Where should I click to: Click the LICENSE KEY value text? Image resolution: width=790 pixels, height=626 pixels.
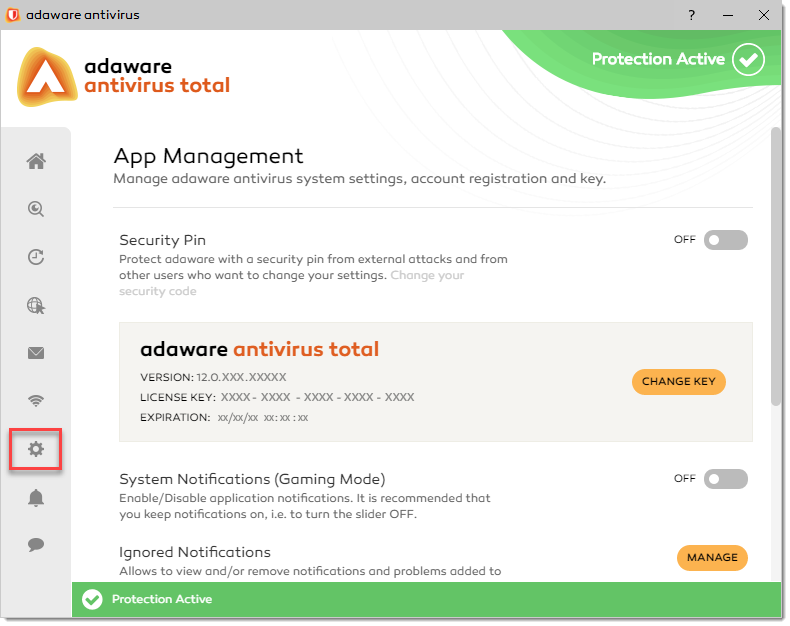(317, 397)
